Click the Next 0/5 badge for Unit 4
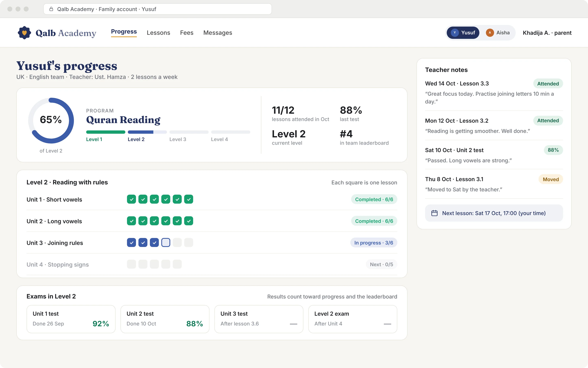 381,264
